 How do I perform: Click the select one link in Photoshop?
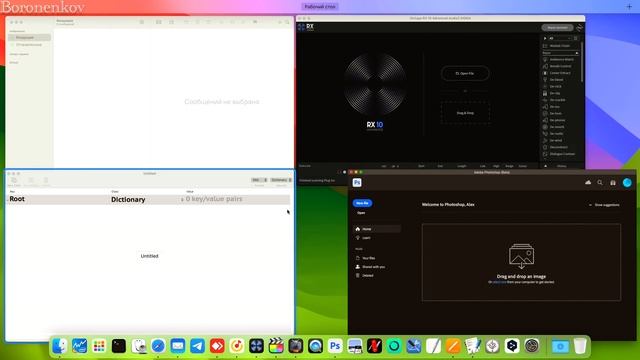(499, 282)
